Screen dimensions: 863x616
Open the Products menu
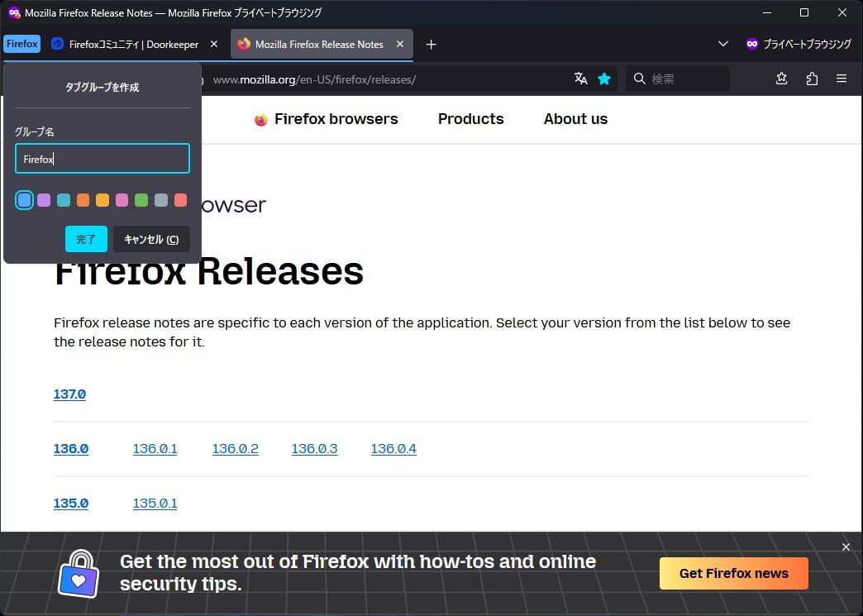[470, 119]
